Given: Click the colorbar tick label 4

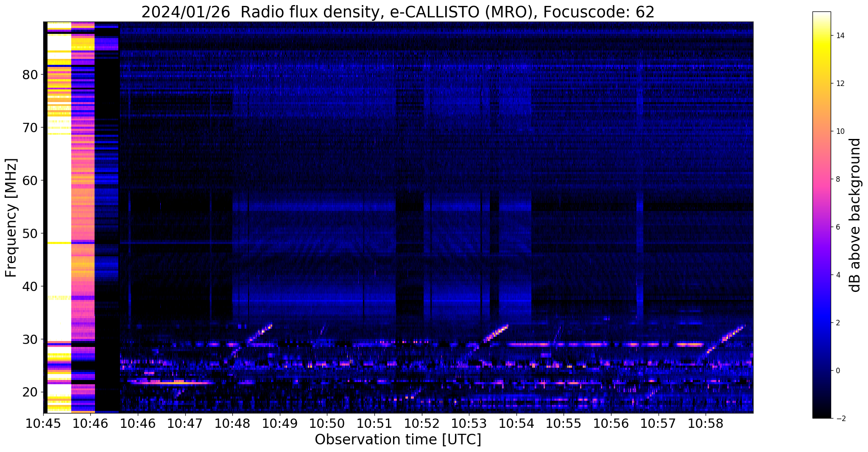Looking at the screenshot, I should [837, 275].
